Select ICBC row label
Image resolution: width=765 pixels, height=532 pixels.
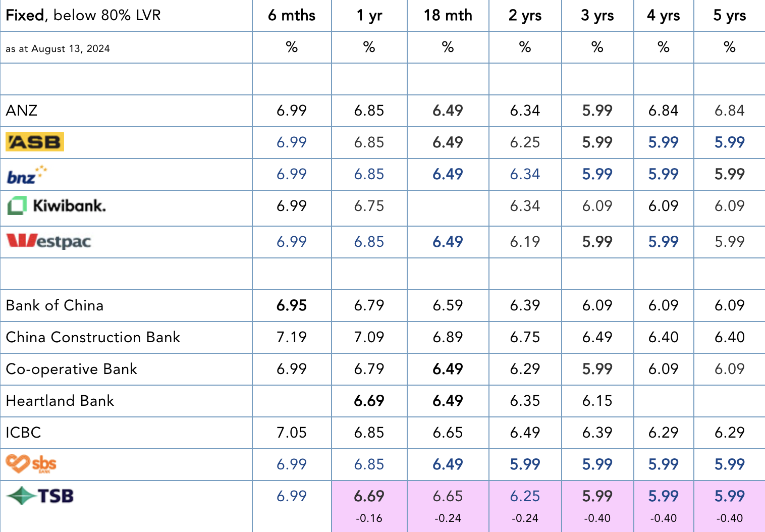(23, 433)
